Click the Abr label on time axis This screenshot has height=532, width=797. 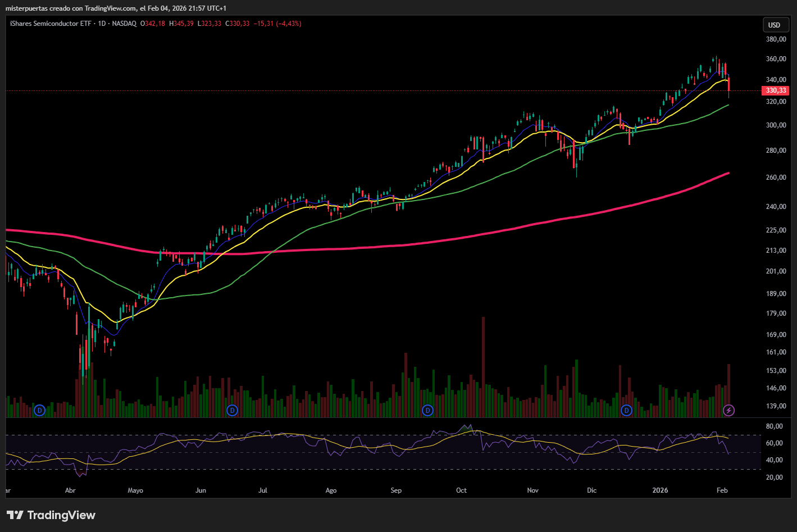pos(70,490)
